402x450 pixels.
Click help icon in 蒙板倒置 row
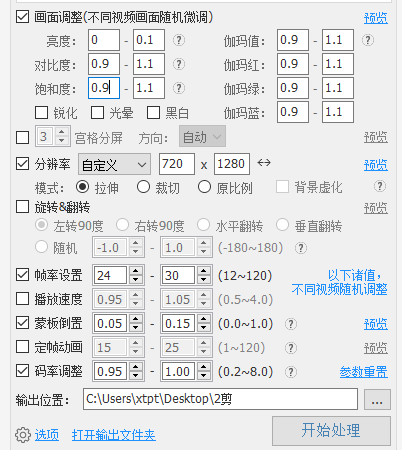(x=291, y=324)
